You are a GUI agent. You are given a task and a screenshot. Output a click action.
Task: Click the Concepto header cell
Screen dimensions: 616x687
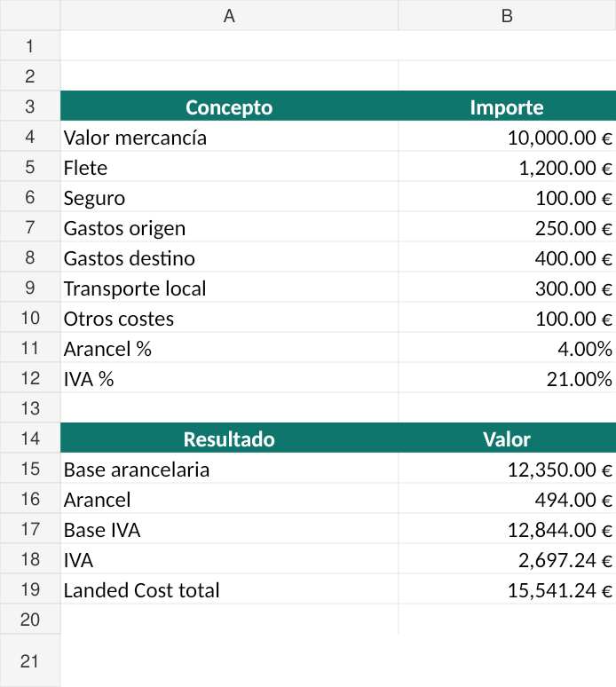pyautogui.click(x=229, y=106)
